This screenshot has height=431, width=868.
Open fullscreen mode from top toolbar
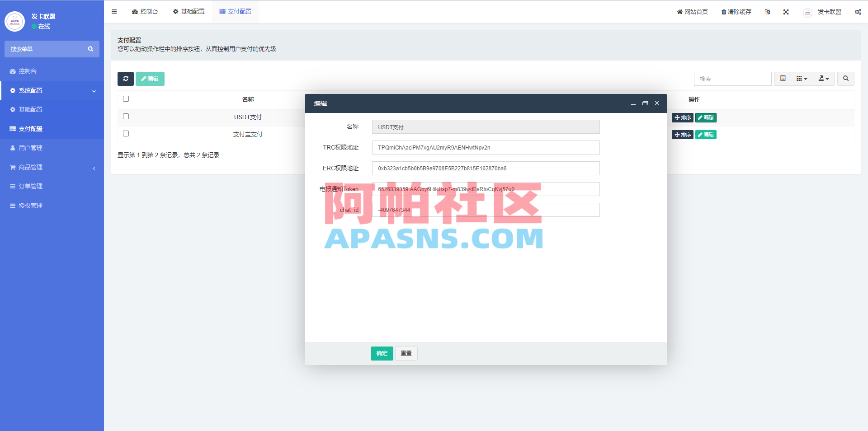tap(786, 12)
